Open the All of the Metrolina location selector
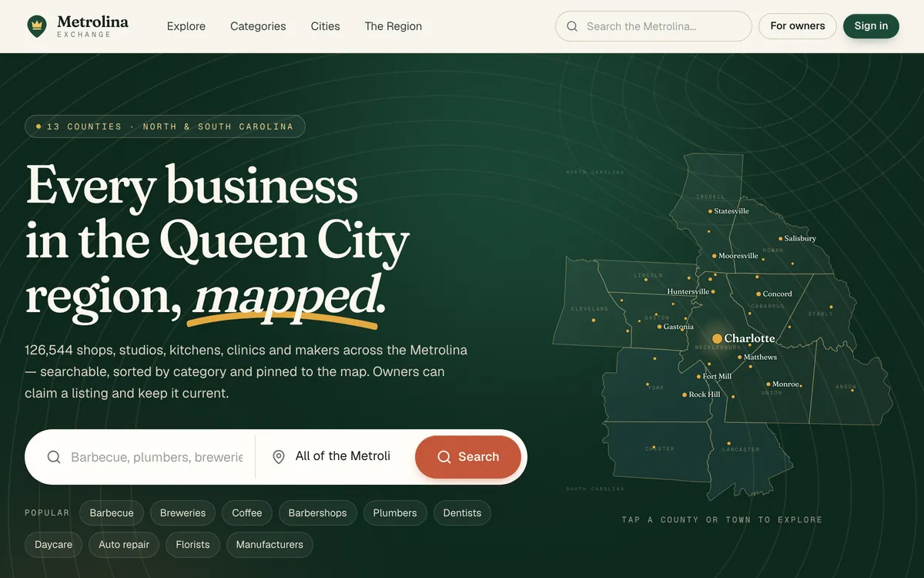This screenshot has height=578, width=924. (x=343, y=456)
